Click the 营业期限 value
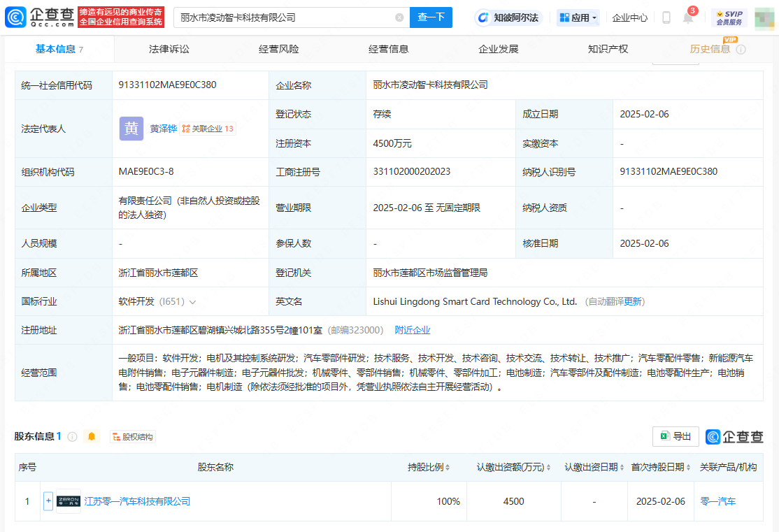This screenshot has width=779, height=532. click(427, 208)
